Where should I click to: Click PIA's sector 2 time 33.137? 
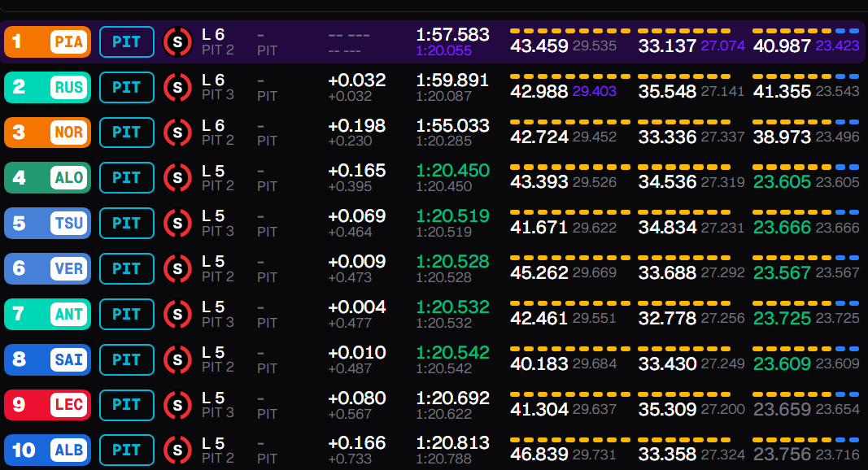[x=667, y=46]
